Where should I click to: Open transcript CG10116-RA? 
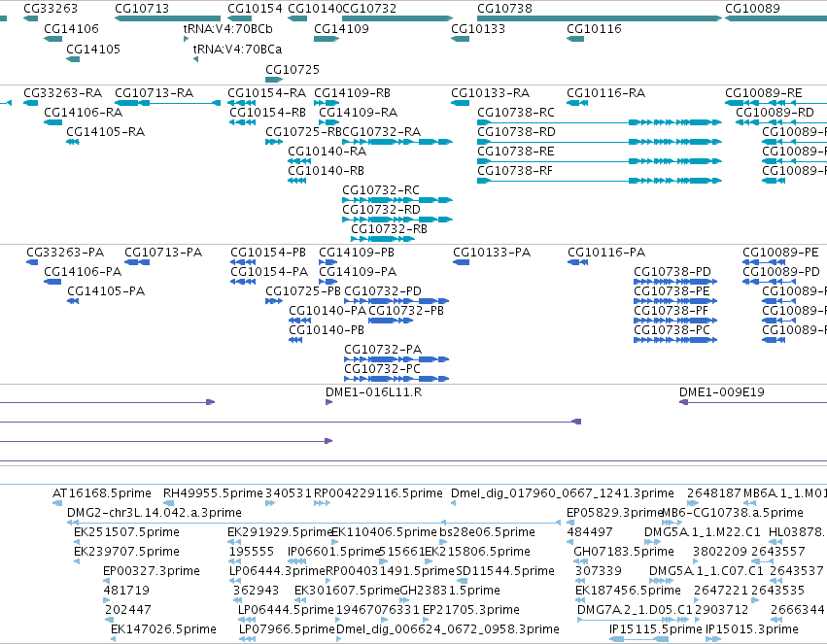click(606, 93)
